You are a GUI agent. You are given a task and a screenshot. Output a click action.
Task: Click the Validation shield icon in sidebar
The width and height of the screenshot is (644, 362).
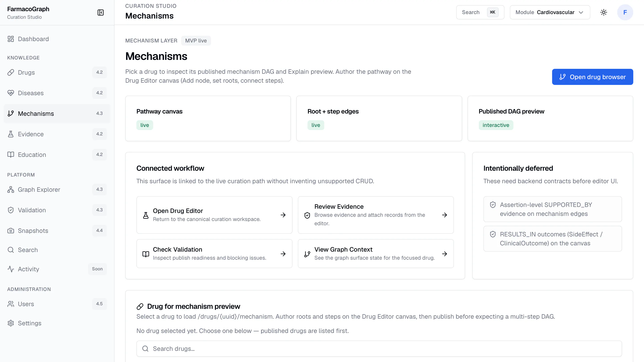click(11, 210)
